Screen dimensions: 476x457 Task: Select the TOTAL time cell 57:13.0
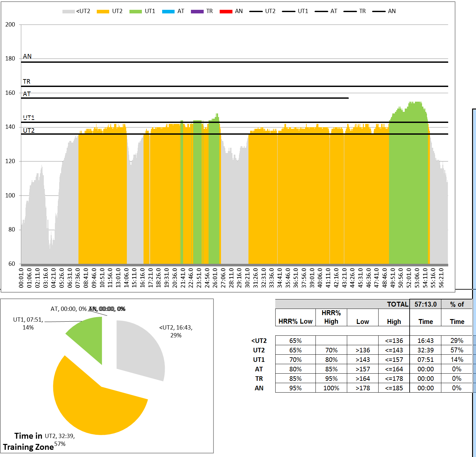point(425,304)
